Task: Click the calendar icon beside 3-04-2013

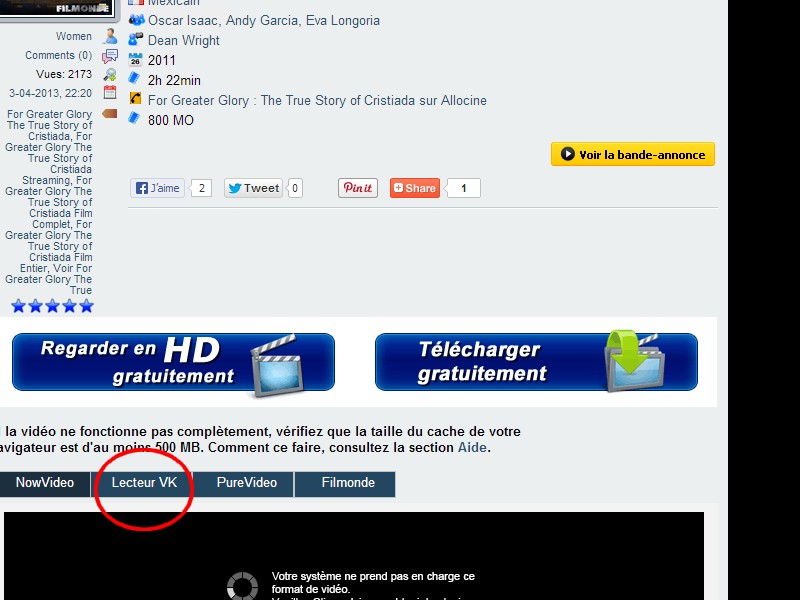Action: click(x=110, y=92)
